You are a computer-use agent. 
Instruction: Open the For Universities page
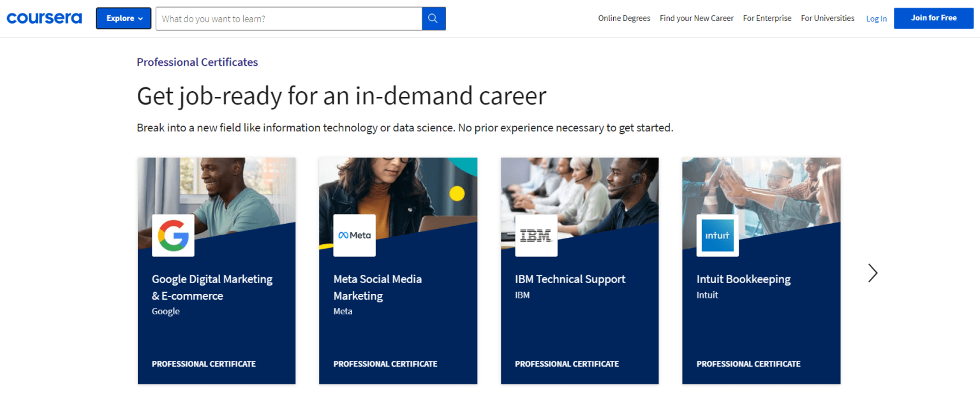pyautogui.click(x=827, y=18)
